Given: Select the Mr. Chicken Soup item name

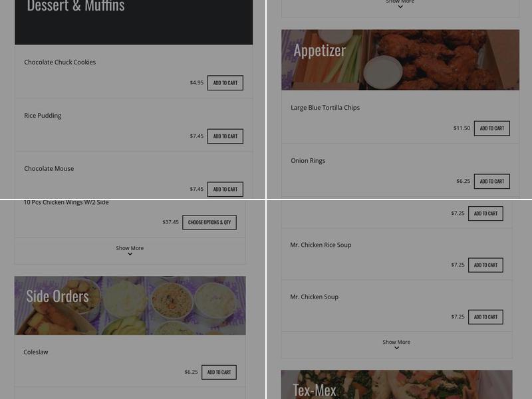Looking at the screenshot, I should [x=314, y=297].
